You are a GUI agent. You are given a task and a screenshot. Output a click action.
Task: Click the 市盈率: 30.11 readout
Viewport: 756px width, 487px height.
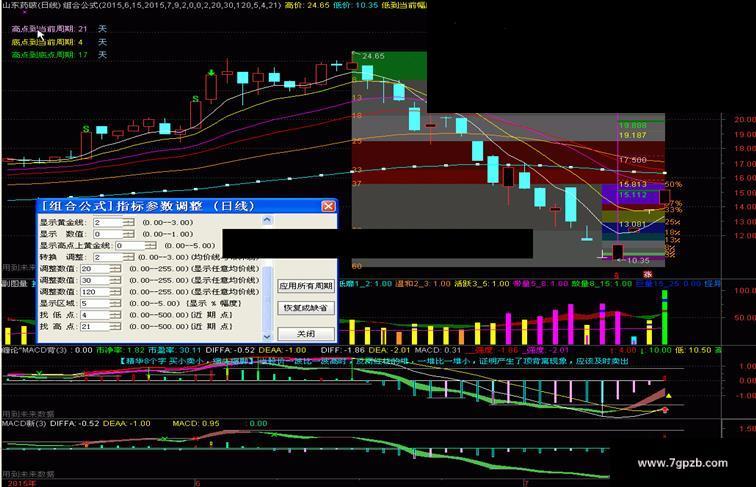coord(174,350)
